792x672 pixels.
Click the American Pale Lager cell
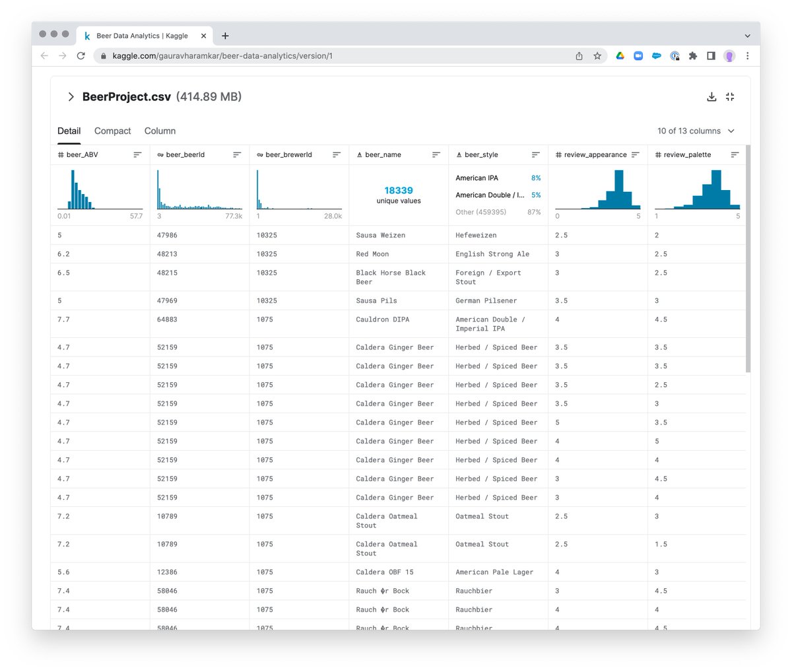(x=498, y=572)
